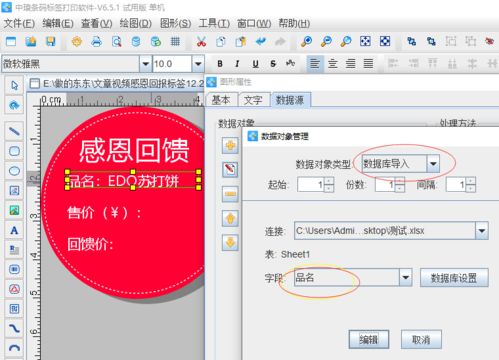Screen dimensions: 499x360
Task: Select the line drawing tool
Action: coord(14,131)
